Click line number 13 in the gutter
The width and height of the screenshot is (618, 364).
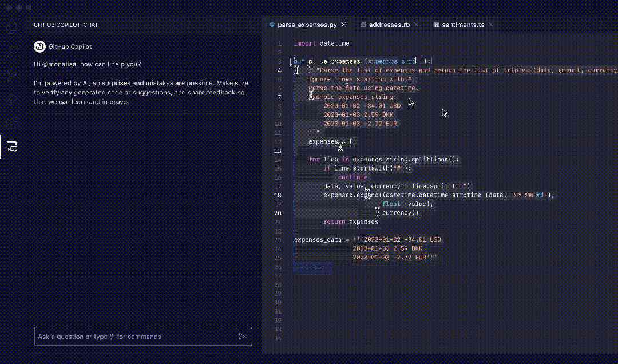pos(278,151)
